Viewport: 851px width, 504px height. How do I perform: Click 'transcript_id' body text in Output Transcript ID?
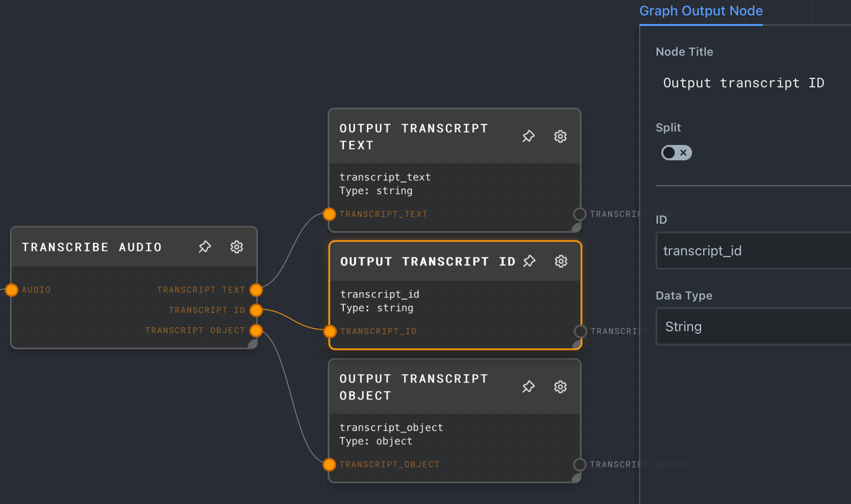[x=380, y=294]
